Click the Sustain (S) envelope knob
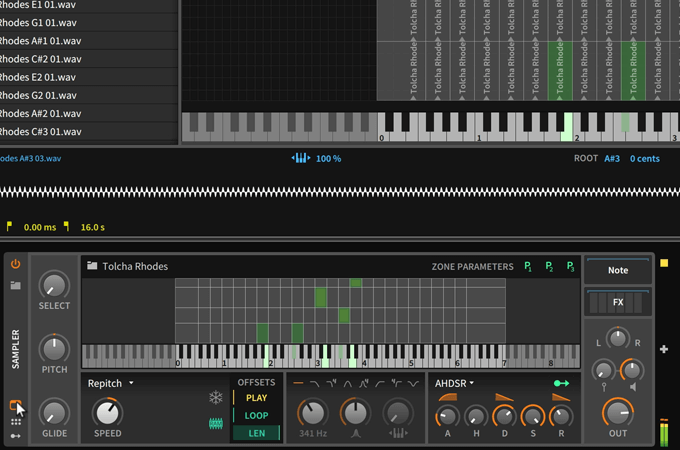680x450 pixels. 533,417
